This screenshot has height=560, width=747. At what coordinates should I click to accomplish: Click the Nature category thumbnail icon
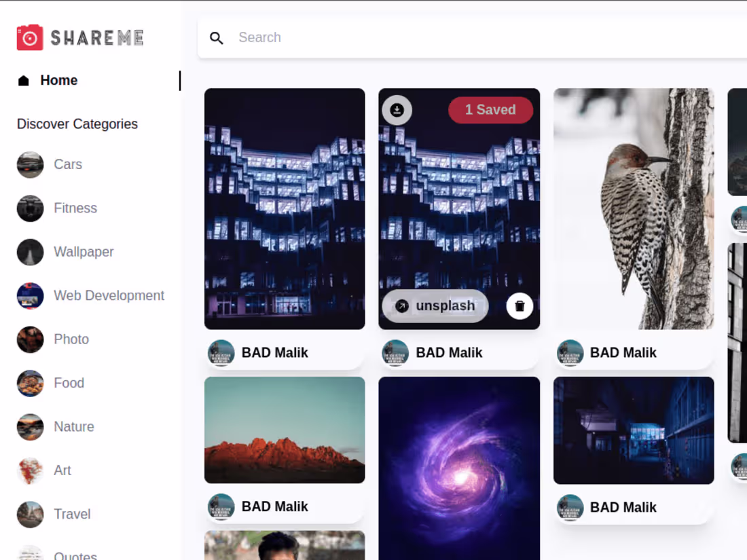click(x=30, y=426)
